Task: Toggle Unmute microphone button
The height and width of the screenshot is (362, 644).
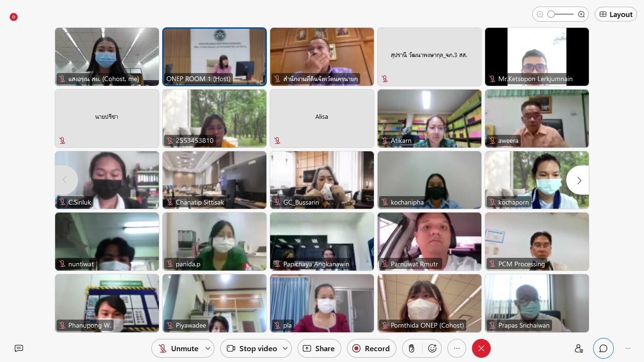Action: click(178, 348)
